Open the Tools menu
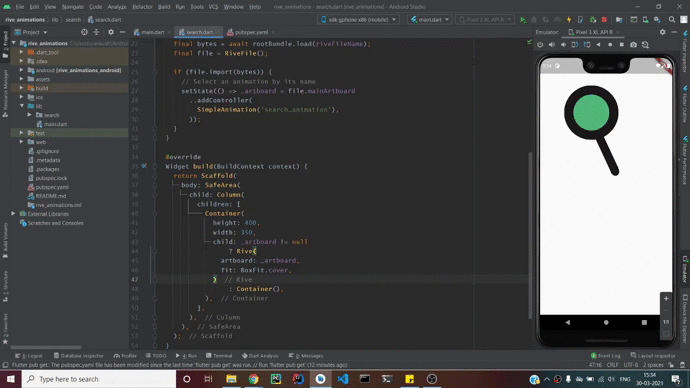The image size is (690, 388). [x=197, y=7]
